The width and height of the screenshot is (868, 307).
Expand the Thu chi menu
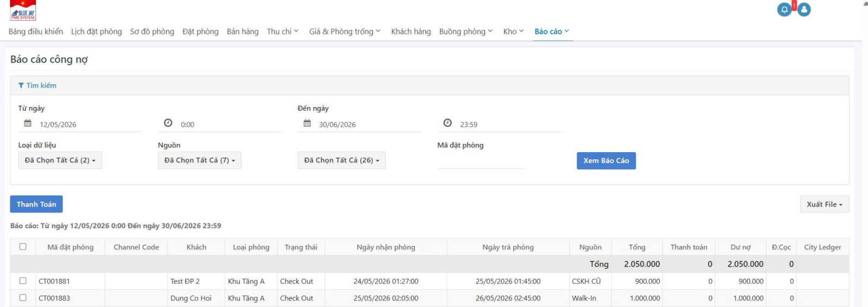coord(283,32)
